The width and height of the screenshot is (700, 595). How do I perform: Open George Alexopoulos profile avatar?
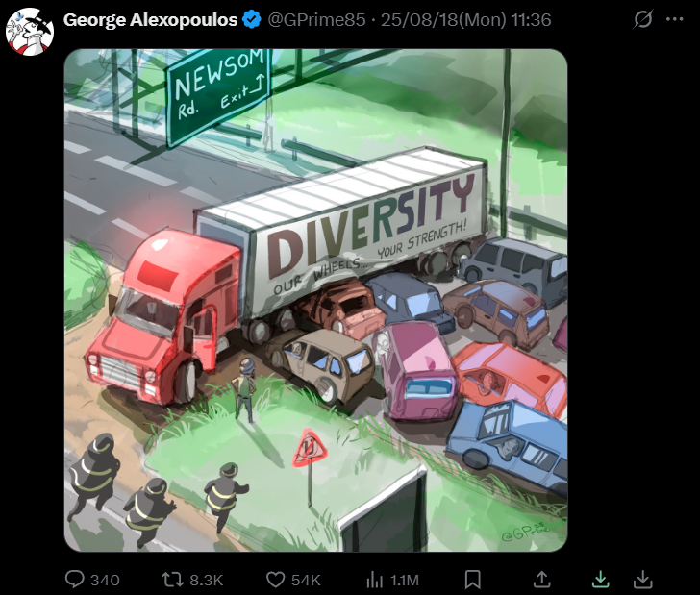(x=30, y=32)
